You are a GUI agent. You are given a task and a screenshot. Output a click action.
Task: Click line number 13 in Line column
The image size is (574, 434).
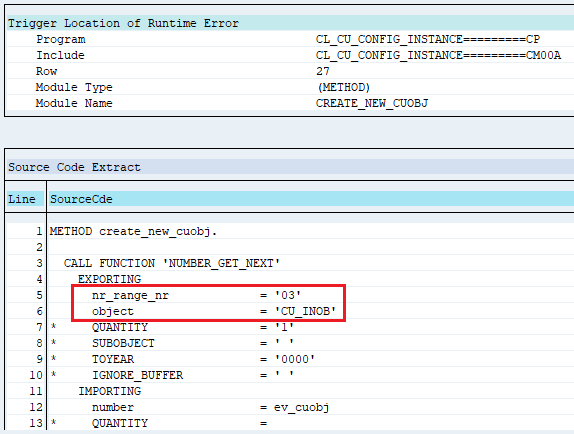pyautogui.click(x=36, y=423)
